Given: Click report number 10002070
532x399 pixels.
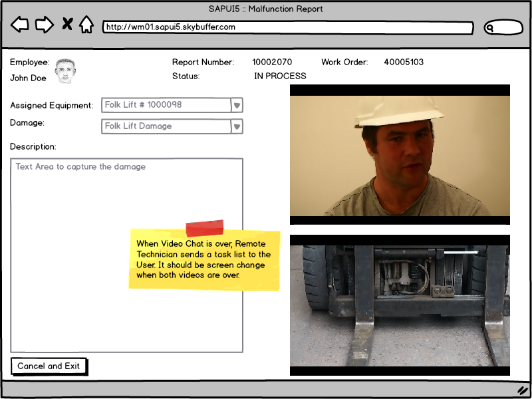Looking at the screenshot, I should click(x=271, y=63).
